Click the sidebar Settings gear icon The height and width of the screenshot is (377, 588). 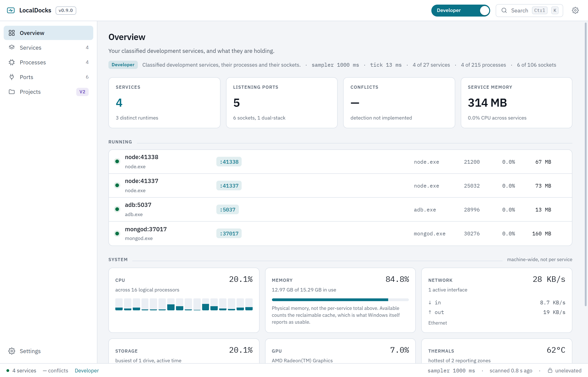coord(12,351)
